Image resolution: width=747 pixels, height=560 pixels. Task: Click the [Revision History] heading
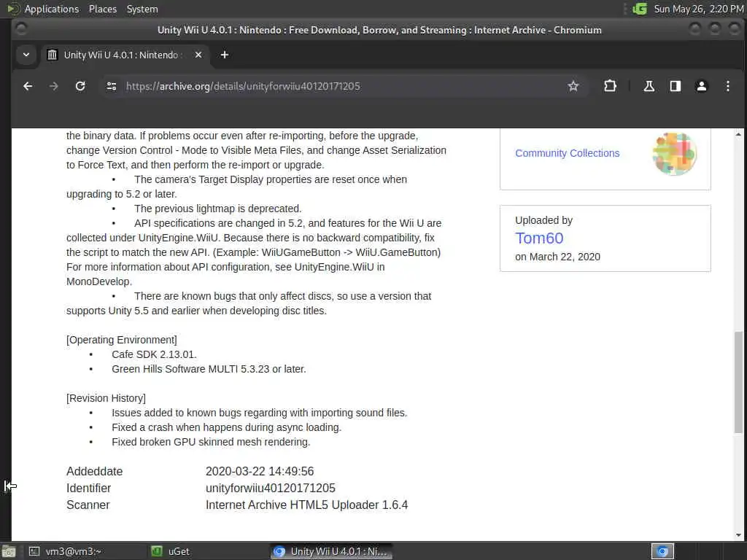pos(106,398)
